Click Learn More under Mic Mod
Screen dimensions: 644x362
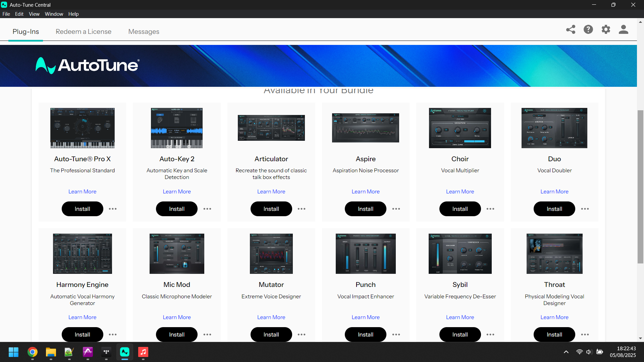click(177, 317)
